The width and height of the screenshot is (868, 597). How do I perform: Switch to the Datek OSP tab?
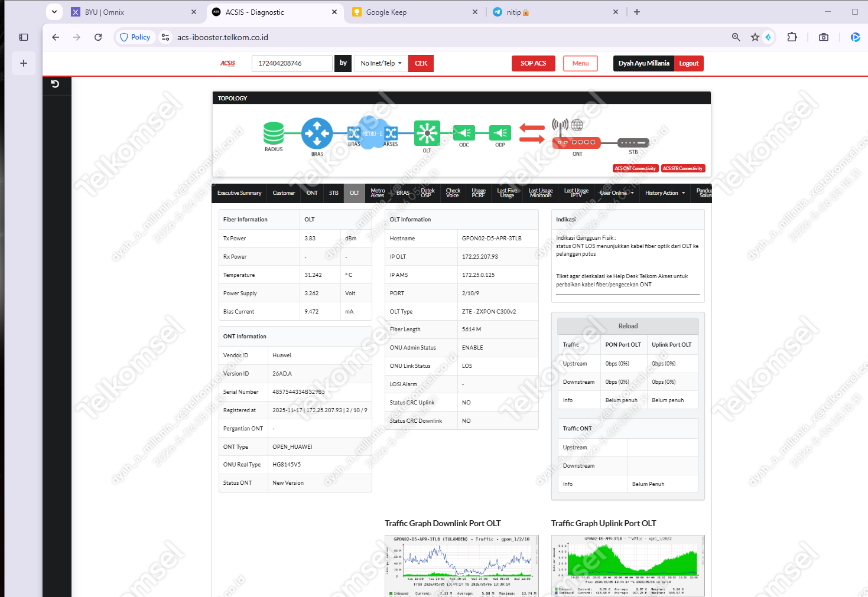[x=428, y=193]
